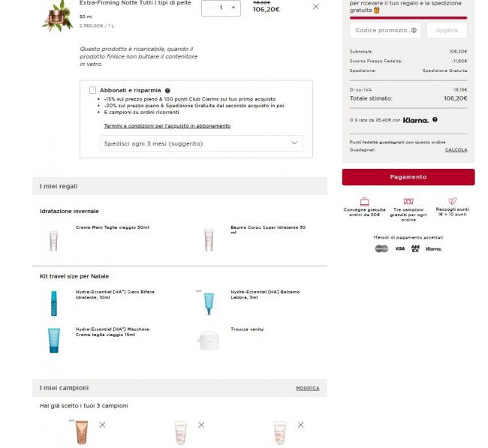488x448 pixels.
Task: Click the Tre campioni gratuiti icon
Action: pyautogui.click(x=408, y=201)
